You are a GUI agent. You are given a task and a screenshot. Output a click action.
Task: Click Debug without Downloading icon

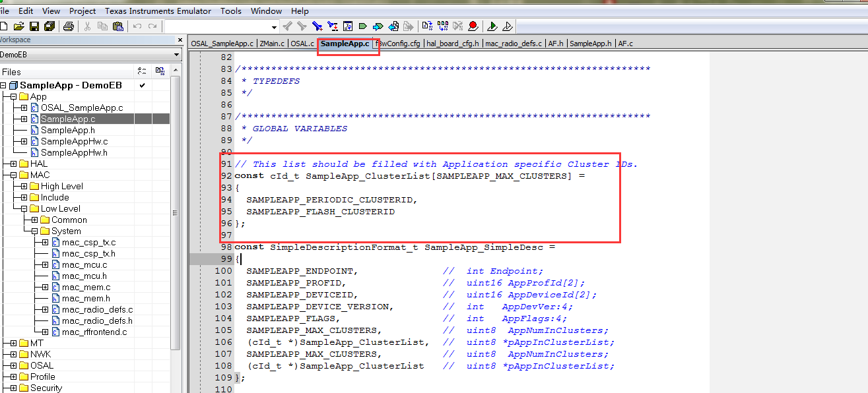[x=507, y=26]
